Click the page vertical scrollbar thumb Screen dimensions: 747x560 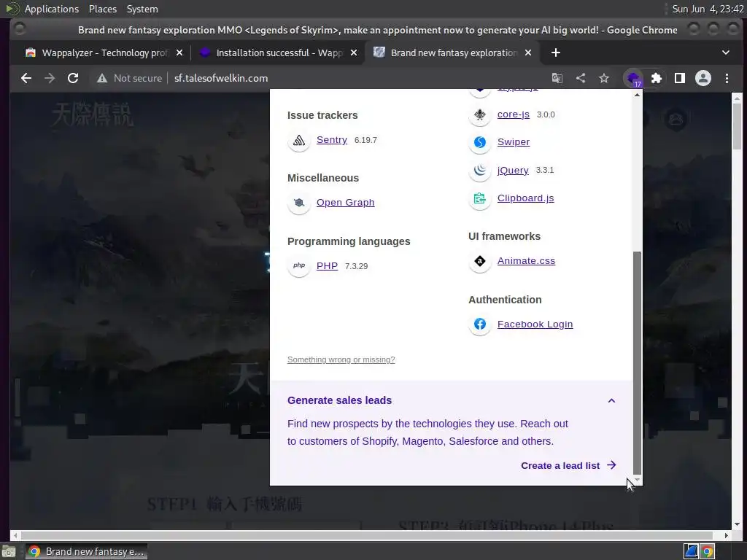(x=737, y=126)
